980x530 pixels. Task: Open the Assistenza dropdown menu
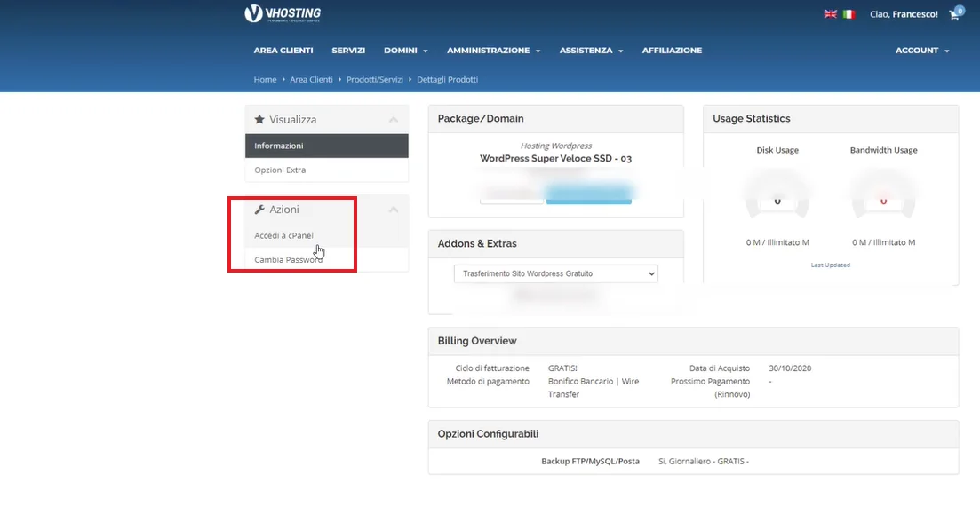[x=591, y=51]
